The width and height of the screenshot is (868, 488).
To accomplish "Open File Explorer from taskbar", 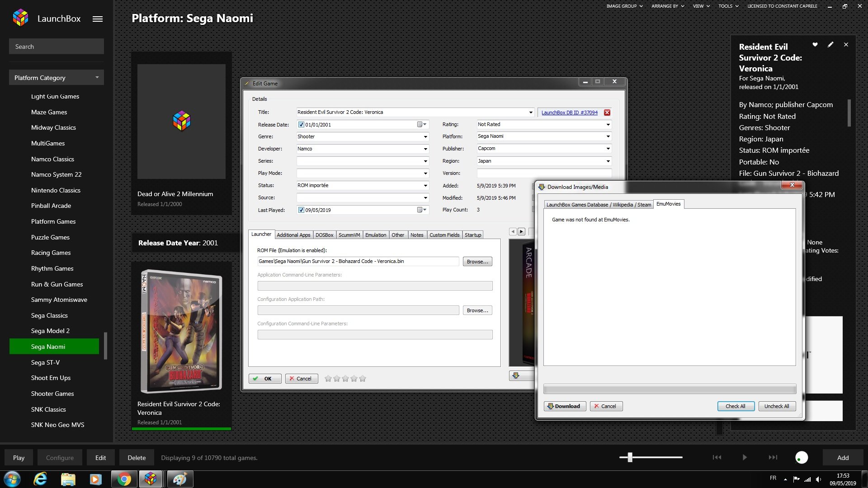I will point(68,479).
